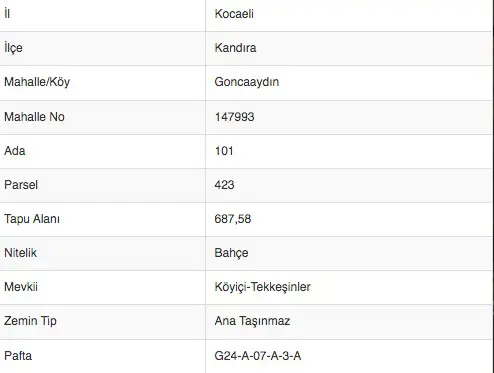Image resolution: width=494 pixels, height=373 pixels.
Task: Select the Zemin Tip label
Action: coord(30,321)
